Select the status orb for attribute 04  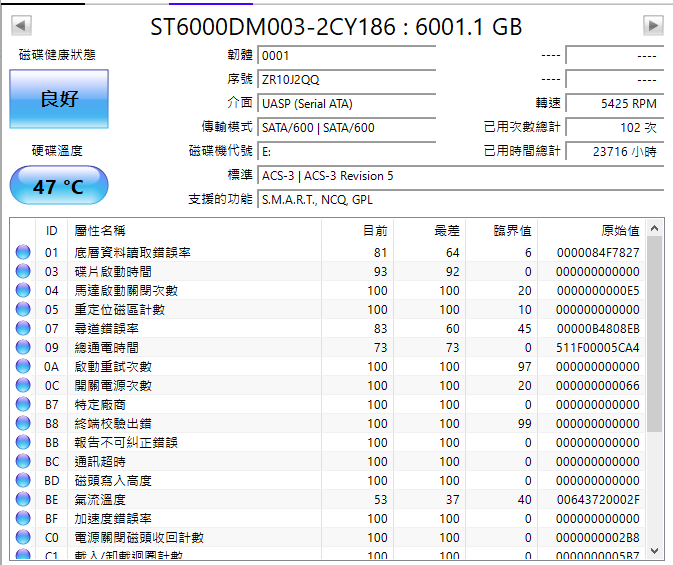coord(23,290)
